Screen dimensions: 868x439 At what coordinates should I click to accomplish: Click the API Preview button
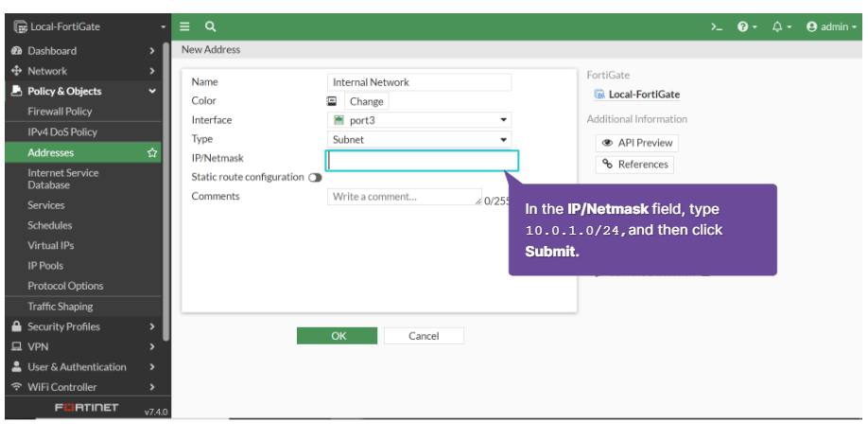(636, 143)
